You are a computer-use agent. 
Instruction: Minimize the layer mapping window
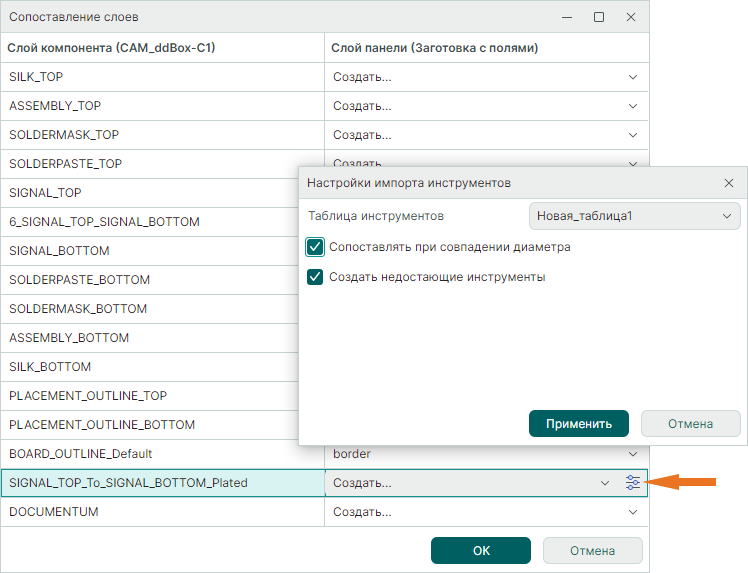tap(568, 17)
